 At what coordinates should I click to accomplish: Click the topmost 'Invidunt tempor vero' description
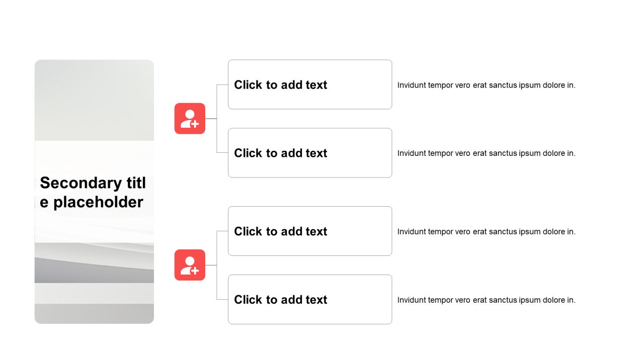coord(486,85)
